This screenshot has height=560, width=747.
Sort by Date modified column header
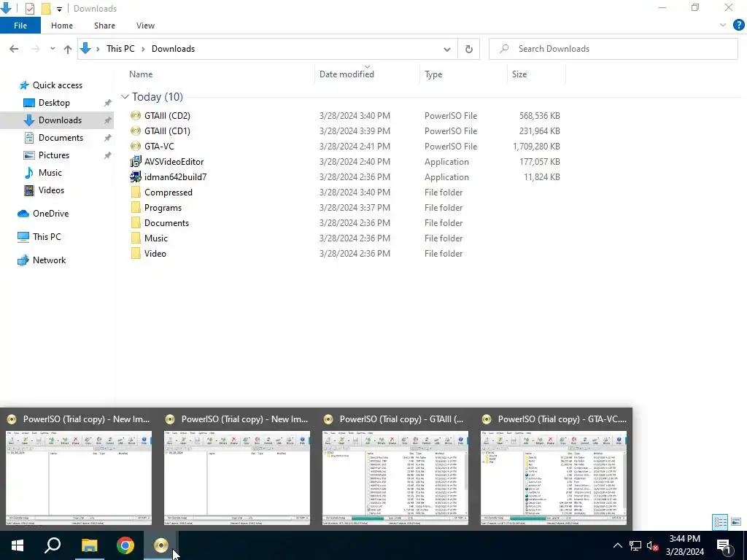(347, 74)
